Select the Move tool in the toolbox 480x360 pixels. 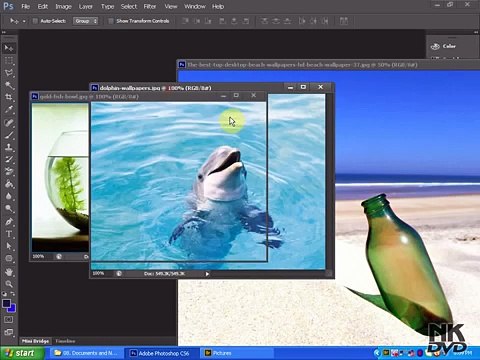[x=9, y=48]
